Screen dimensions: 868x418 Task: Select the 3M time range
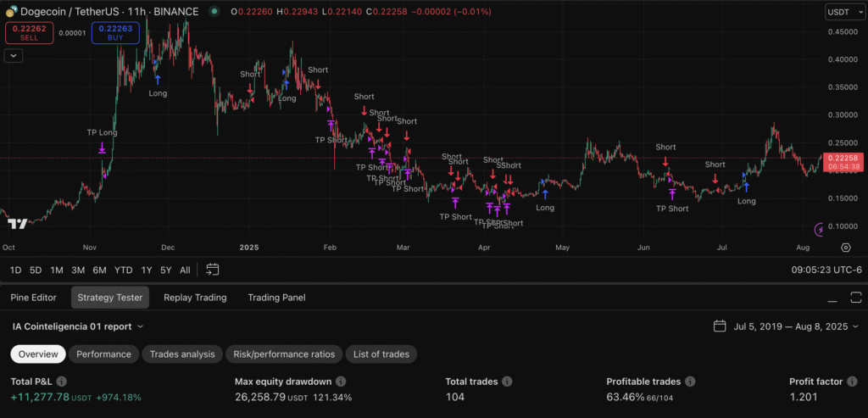pyautogui.click(x=78, y=270)
